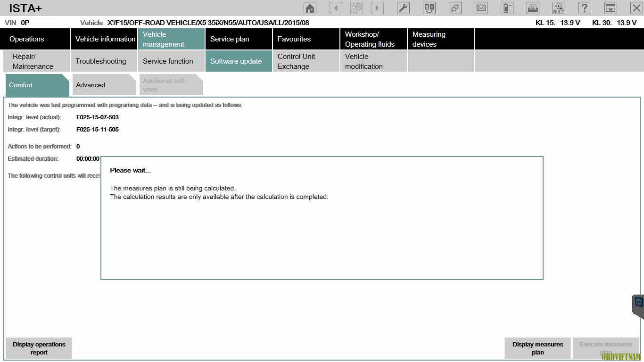The height and width of the screenshot is (362, 644).
Task: Click target level F025-15-11-505
Action: click(x=98, y=130)
